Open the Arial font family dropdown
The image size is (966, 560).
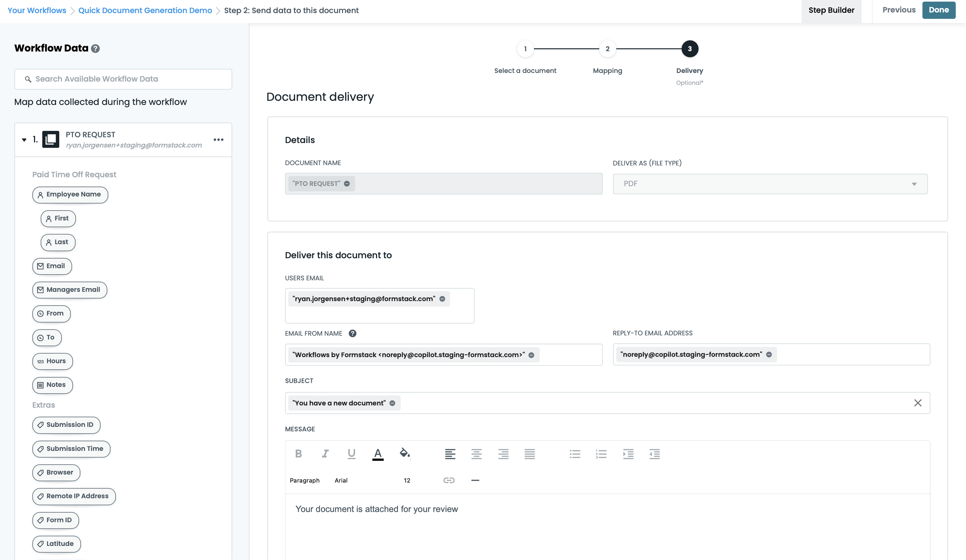[341, 480]
